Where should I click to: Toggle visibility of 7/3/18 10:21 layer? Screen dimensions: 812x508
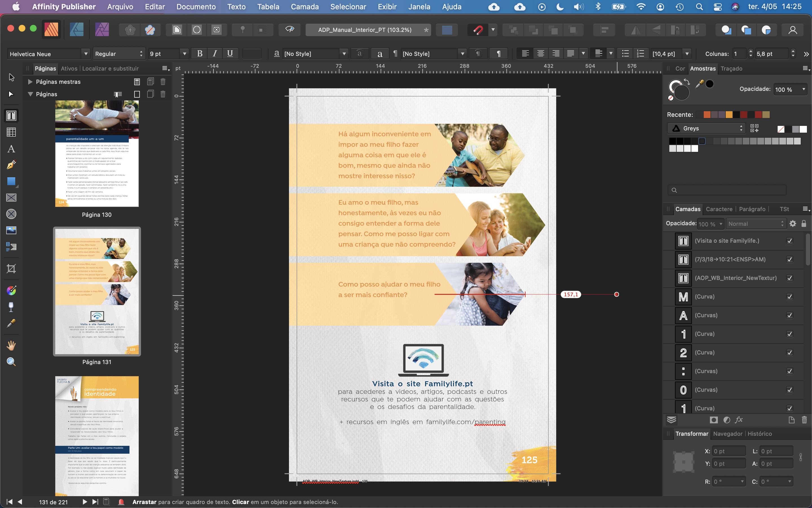[789, 259]
